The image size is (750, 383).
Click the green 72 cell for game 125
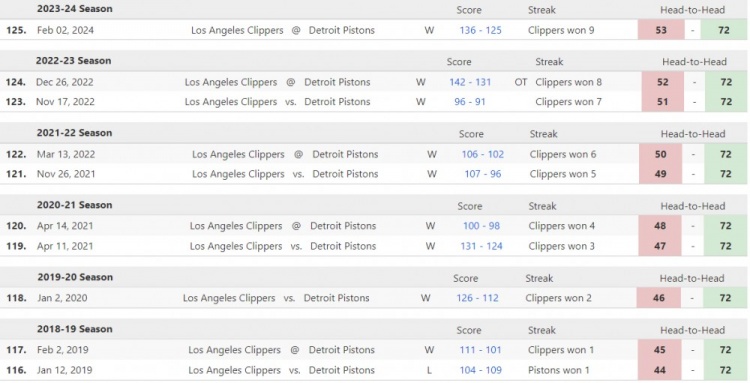tap(724, 30)
